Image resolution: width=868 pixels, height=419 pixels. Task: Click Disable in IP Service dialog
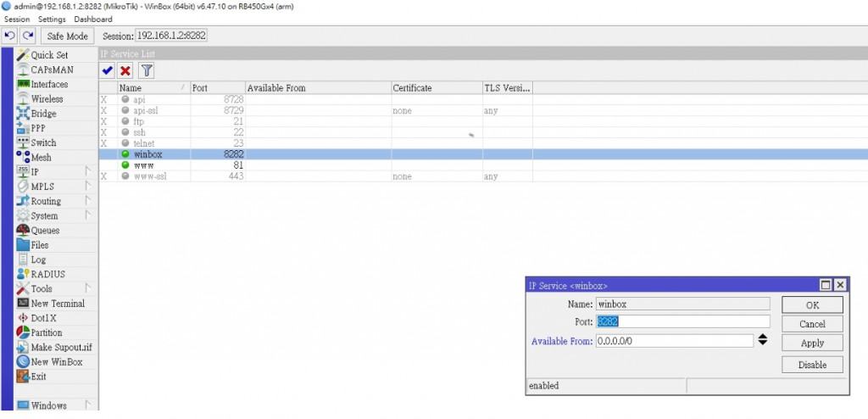point(812,365)
